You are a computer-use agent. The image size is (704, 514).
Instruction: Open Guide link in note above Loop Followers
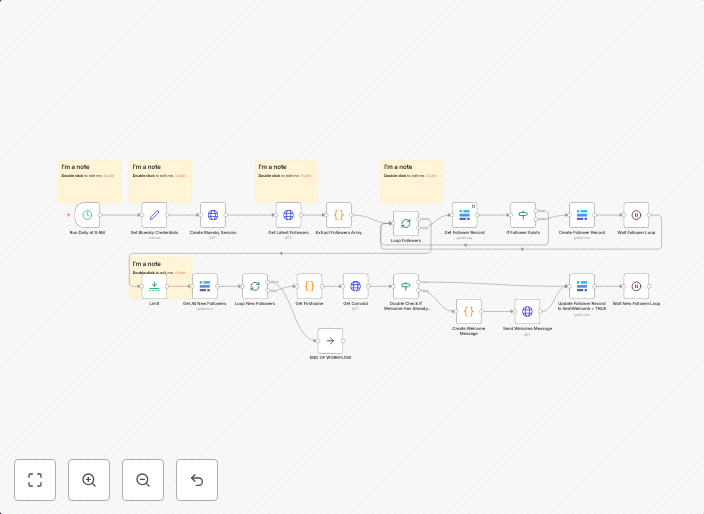(x=432, y=176)
